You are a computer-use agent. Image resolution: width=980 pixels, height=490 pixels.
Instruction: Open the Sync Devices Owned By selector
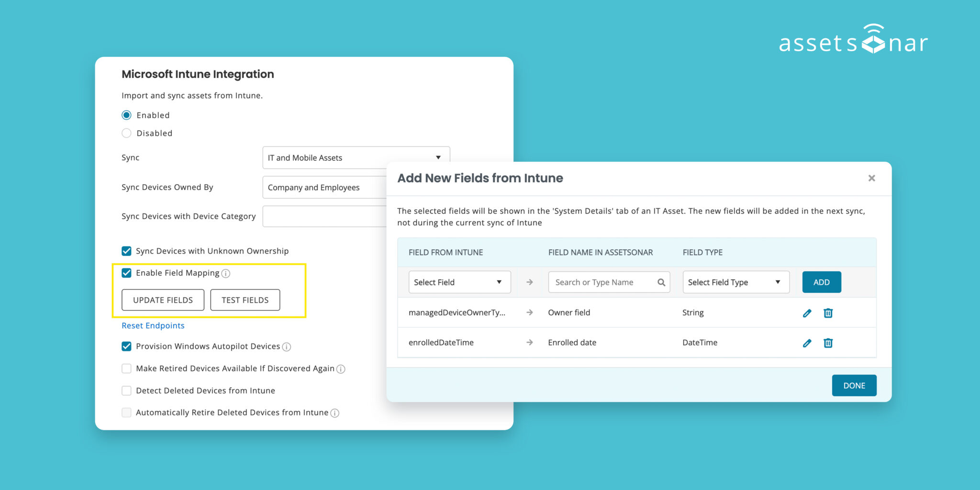[x=325, y=187]
